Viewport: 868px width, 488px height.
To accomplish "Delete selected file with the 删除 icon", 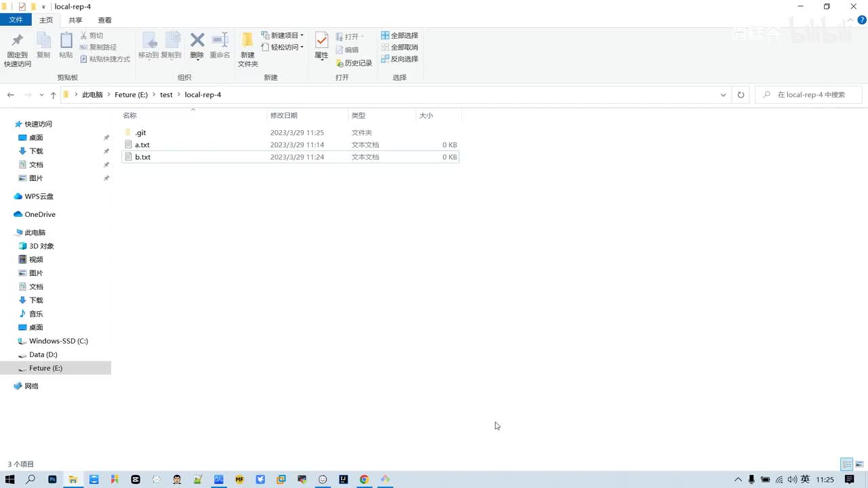I will [x=197, y=41].
